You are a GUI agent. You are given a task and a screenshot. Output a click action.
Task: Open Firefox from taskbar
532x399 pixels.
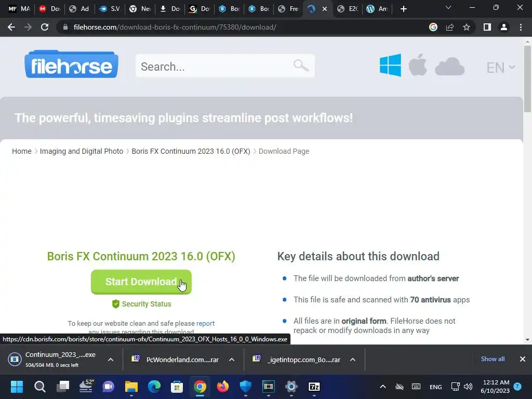(222, 387)
